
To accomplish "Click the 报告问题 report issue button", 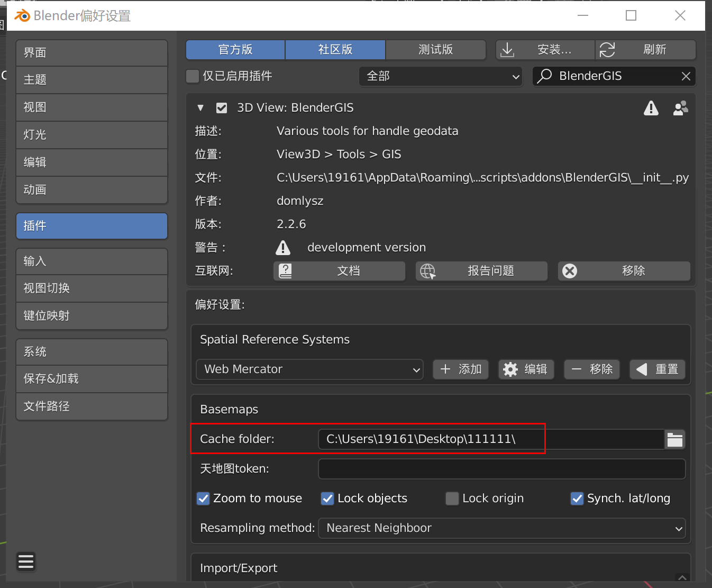I will (x=481, y=271).
